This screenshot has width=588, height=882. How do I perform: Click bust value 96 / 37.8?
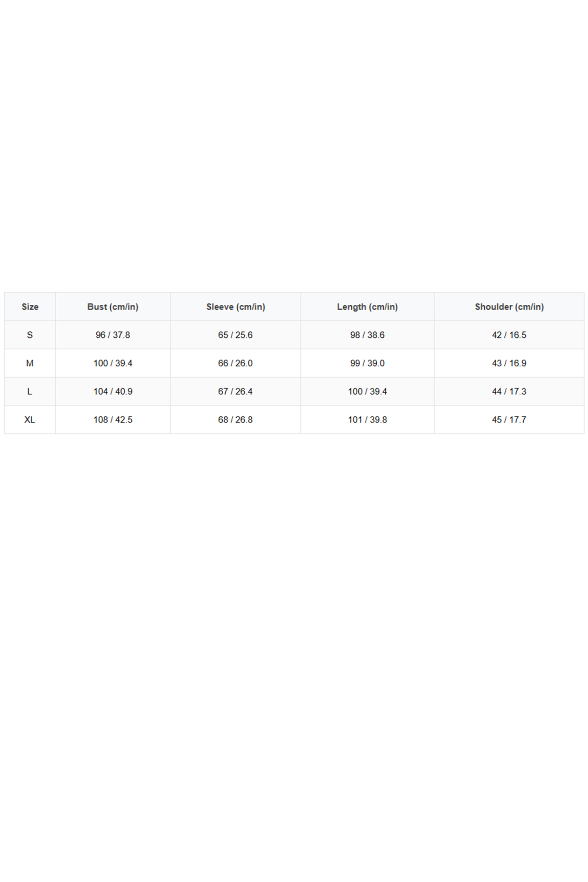click(x=113, y=335)
